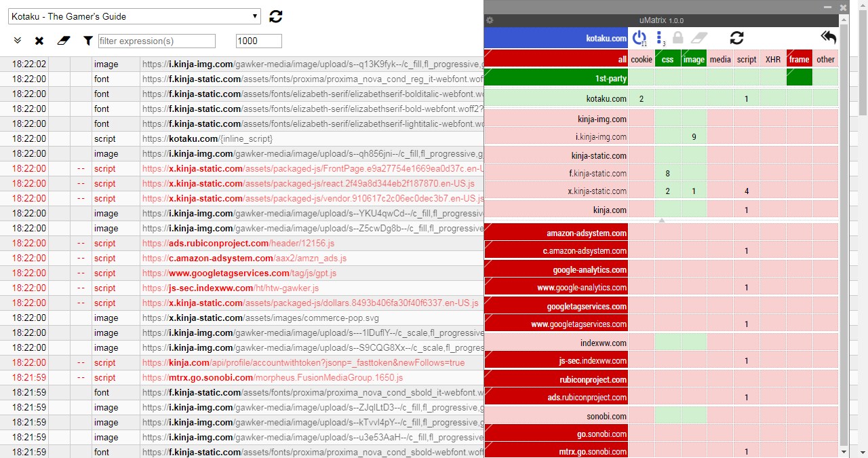Click the popup toolbar eraser icon

click(x=699, y=38)
